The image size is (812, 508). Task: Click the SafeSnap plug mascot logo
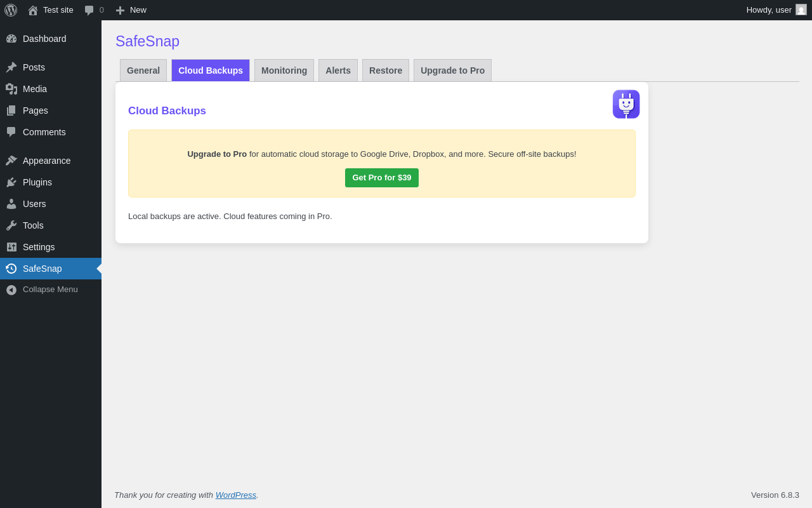tap(626, 104)
